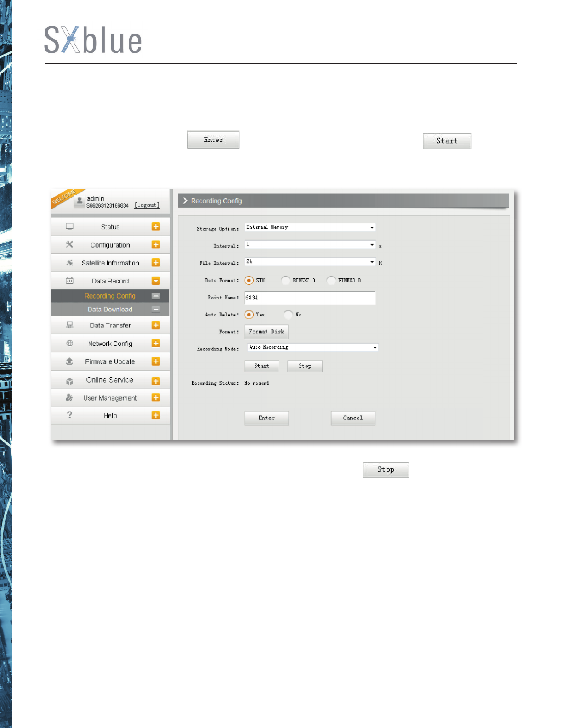
Task: Open the Online Service menu item
Action: click(110, 380)
